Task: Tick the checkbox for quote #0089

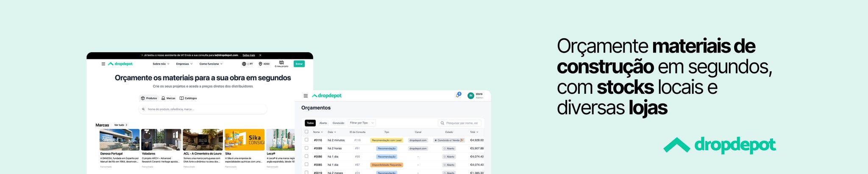Action: [306, 148]
